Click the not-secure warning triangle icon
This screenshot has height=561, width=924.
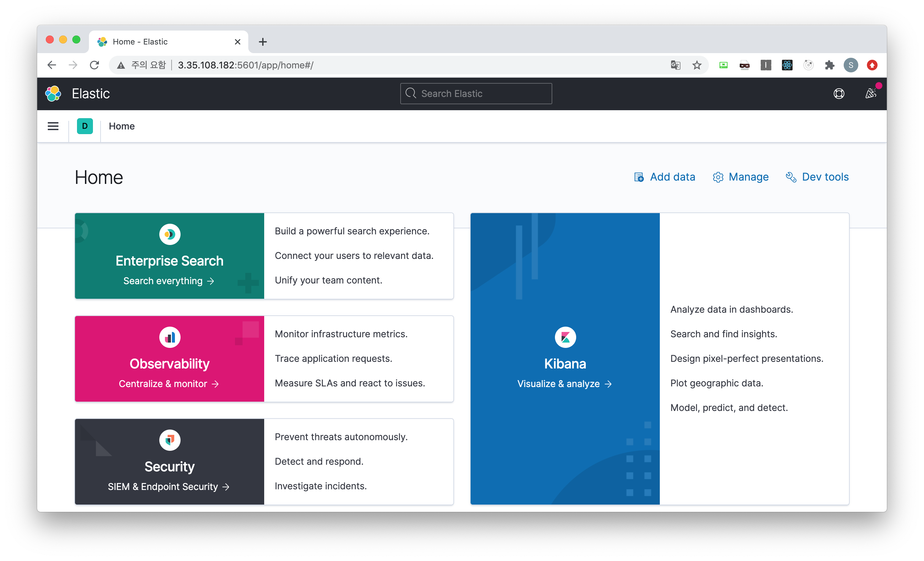(121, 65)
